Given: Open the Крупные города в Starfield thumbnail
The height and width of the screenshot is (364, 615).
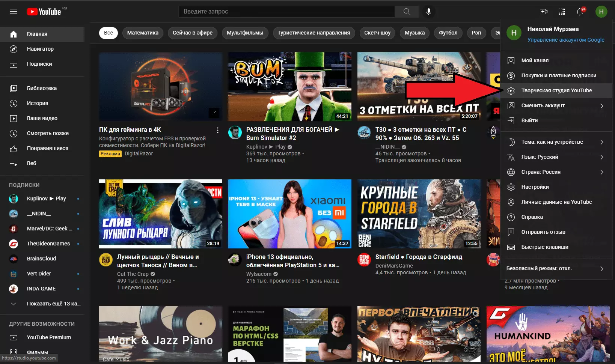Looking at the screenshot, I should [419, 214].
